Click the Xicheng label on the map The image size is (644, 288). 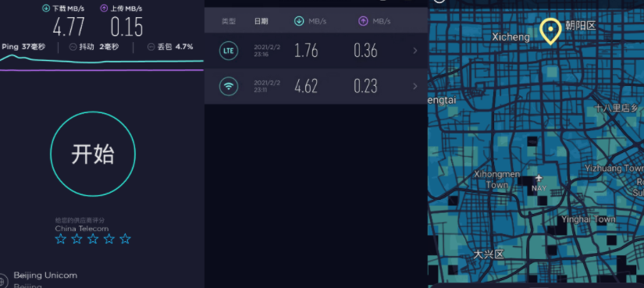(511, 37)
